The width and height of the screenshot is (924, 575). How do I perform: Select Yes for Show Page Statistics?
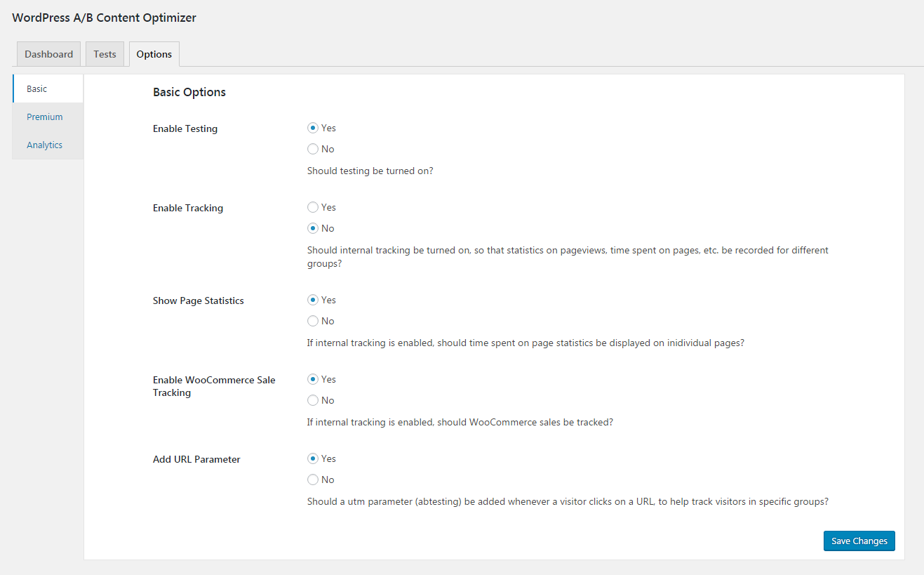point(313,300)
